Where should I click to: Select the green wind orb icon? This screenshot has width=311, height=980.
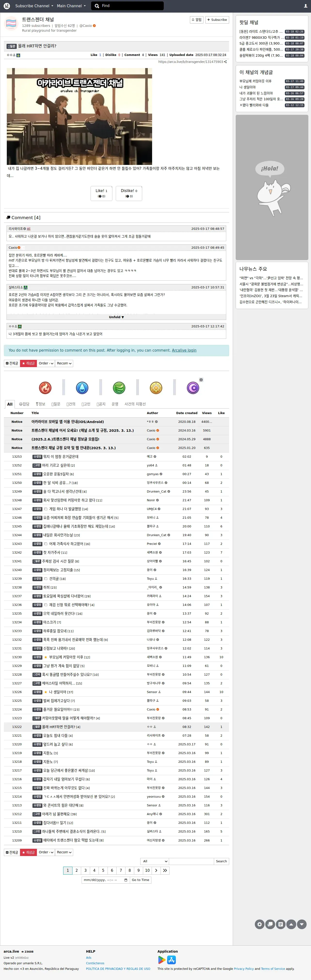click(x=119, y=388)
